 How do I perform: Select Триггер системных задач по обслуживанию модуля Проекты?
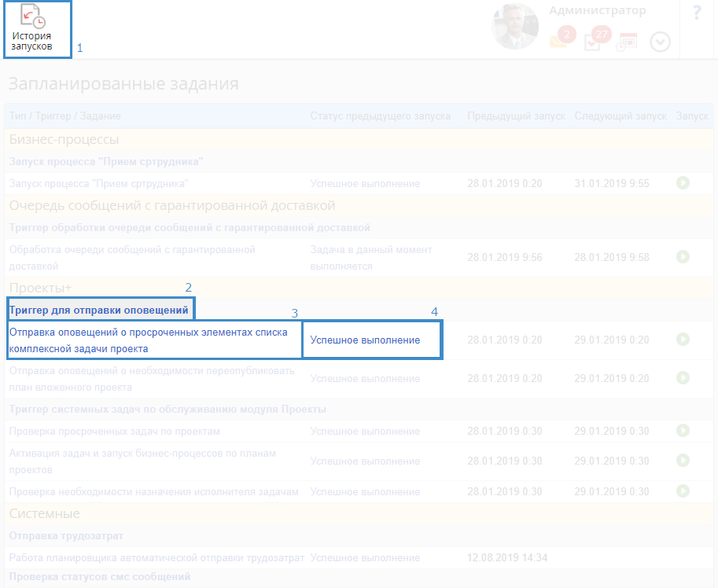[168, 409]
